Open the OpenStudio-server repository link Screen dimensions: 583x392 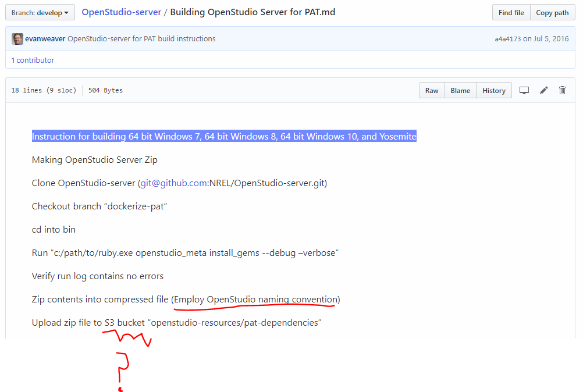[121, 12]
